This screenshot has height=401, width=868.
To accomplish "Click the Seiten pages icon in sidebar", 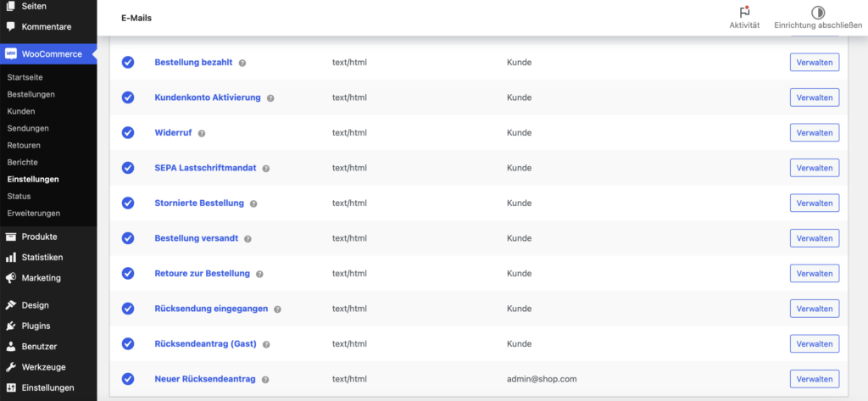I will [10, 6].
